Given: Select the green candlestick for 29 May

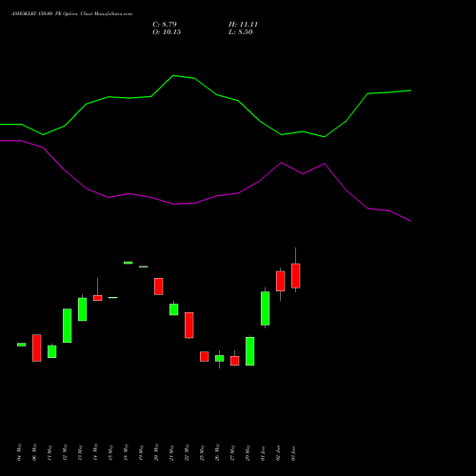Looking at the screenshot, I should tap(250, 351).
